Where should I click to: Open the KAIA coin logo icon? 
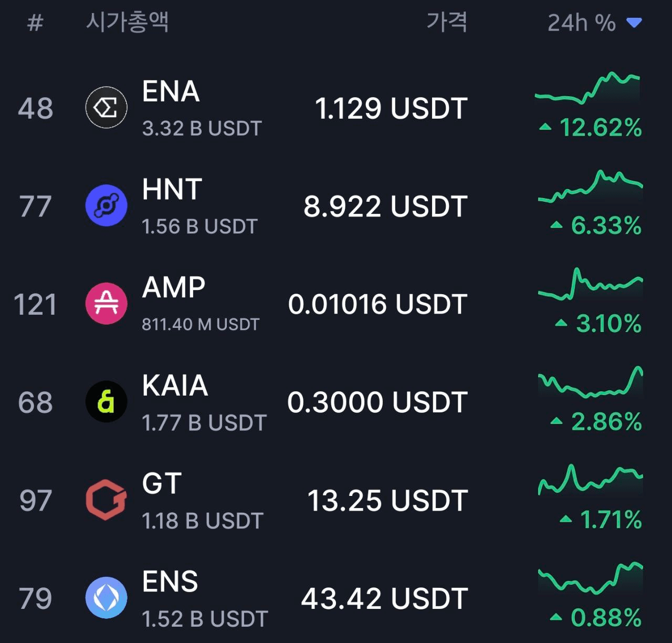pos(106,402)
